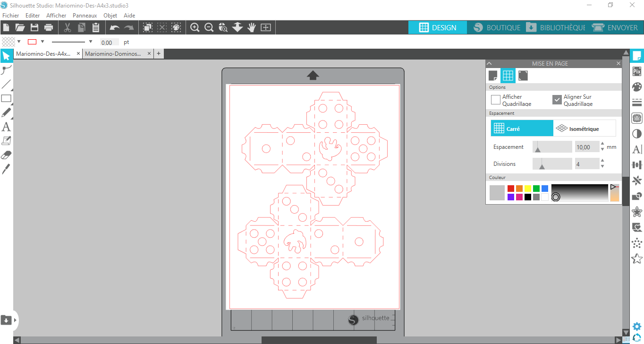Select the Eraser tool
This screenshot has height=344, width=644.
pos(6,155)
